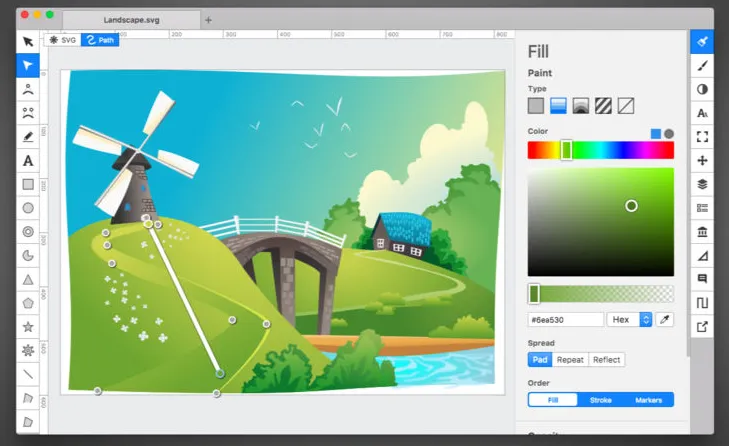Open the Objects list panel icon
The height and width of the screenshot is (446, 729).
coord(702,208)
